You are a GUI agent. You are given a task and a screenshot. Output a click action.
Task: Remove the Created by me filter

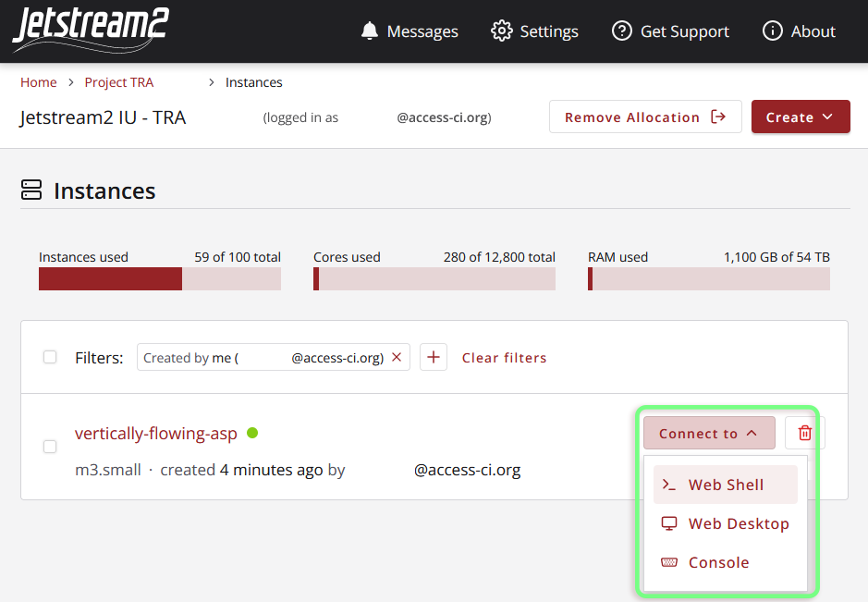pos(396,356)
